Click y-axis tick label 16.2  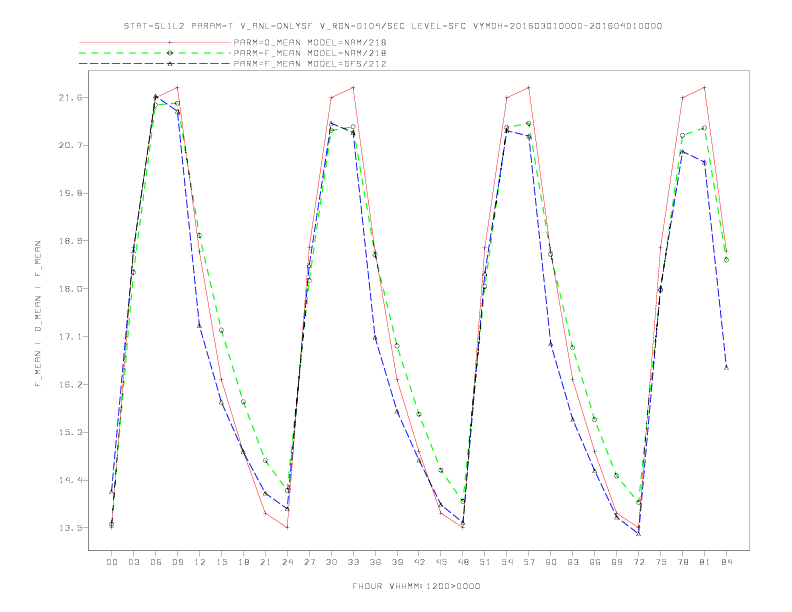(68, 384)
